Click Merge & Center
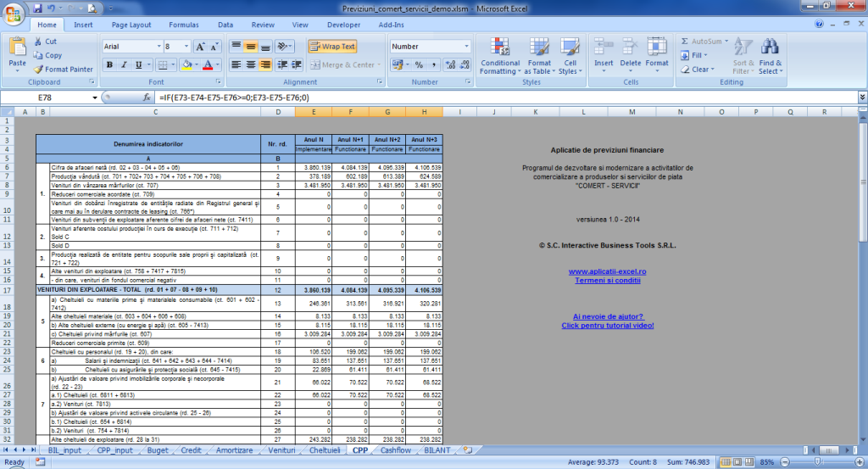Viewport: 868px width, 469px height. (342, 64)
